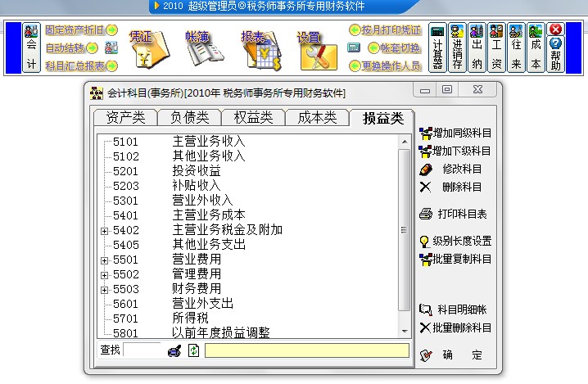Image resolution: width=588 pixels, height=384 pixels.
Task: Expand the 5501 营业费用 tree node
Action: point(104,260)
